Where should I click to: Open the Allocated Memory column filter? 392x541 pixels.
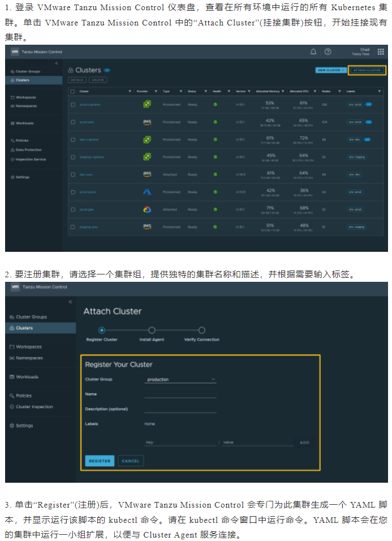point(283,92)
